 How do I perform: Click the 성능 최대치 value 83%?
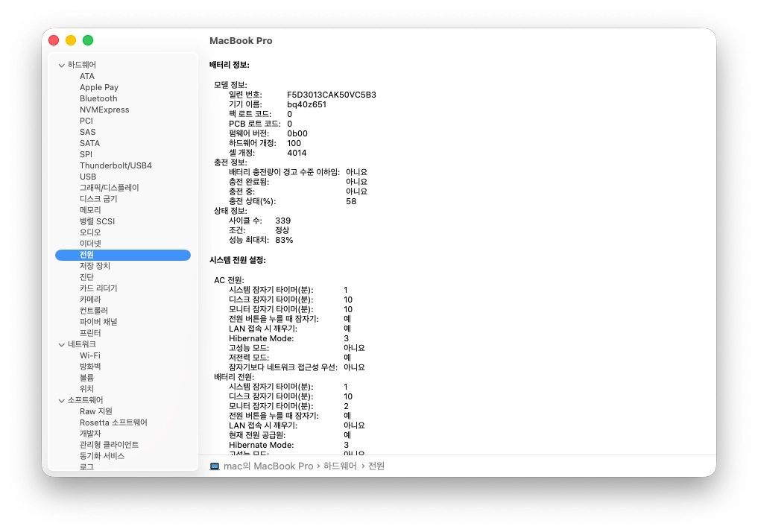[284, 240]
